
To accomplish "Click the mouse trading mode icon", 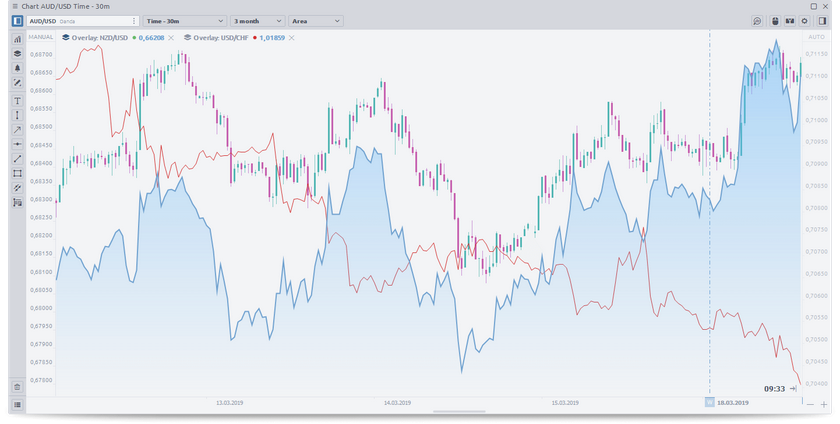I will [x=774, y=21].
